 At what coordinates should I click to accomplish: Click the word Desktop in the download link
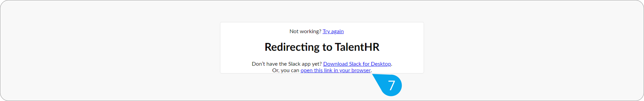(x=381, y=64)
